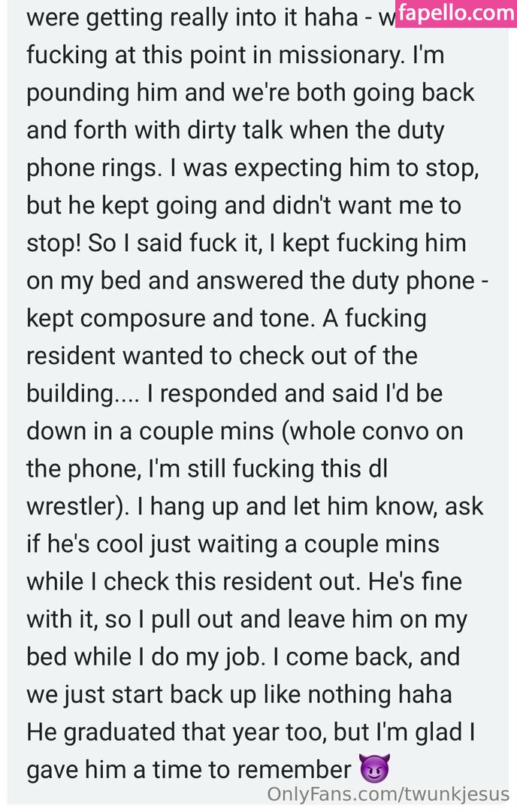The width and height of the screenshot is (517, 812).
Task: Select the line starting 'down in a couple mins'
Action: coord(244,431)
